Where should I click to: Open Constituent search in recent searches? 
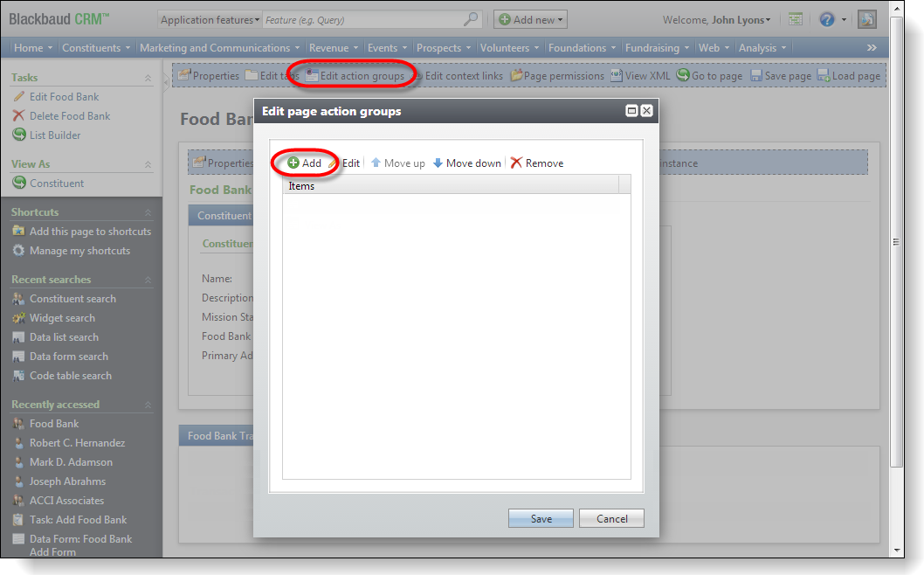[72, 298]
